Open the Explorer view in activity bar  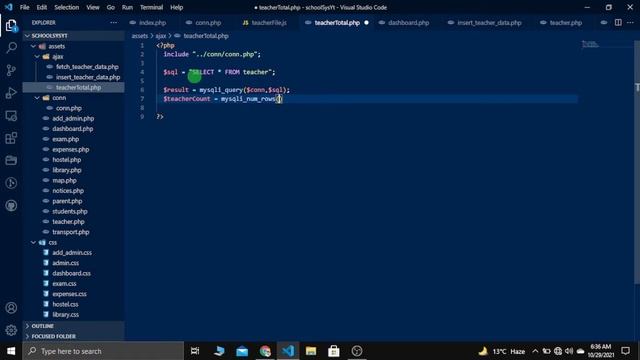[x=11, y=26]
